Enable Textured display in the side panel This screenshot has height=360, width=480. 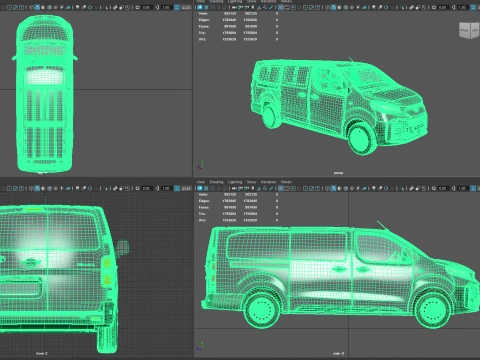click(352, 188)
